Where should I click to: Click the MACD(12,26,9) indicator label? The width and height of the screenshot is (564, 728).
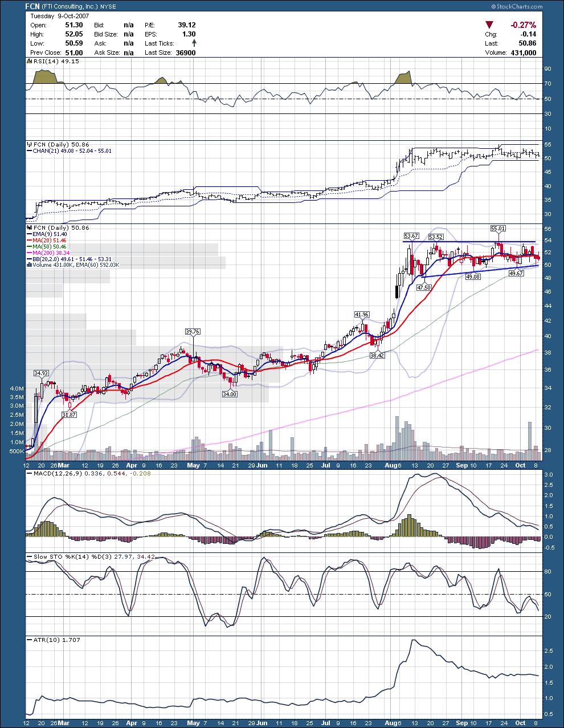click(57, 474)
